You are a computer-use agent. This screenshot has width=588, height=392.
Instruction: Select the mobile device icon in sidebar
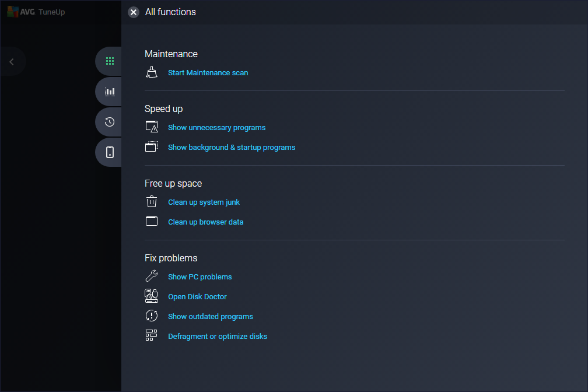[x=107, y=152]
